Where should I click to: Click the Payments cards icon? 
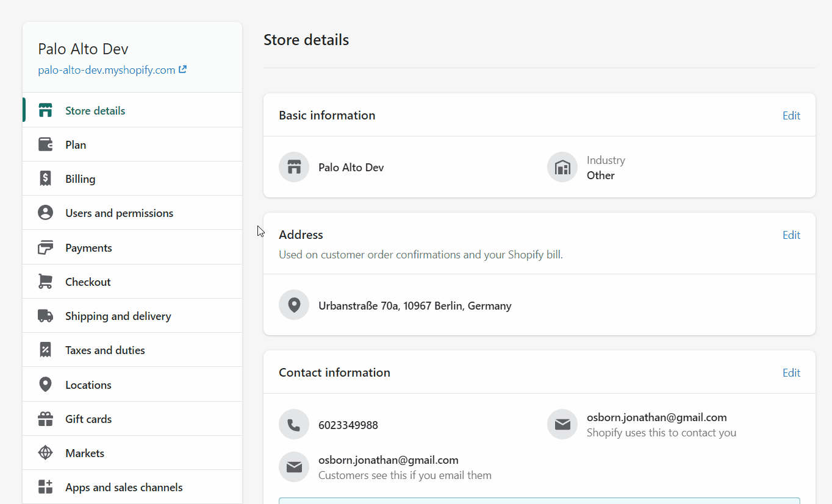(45, 247)
